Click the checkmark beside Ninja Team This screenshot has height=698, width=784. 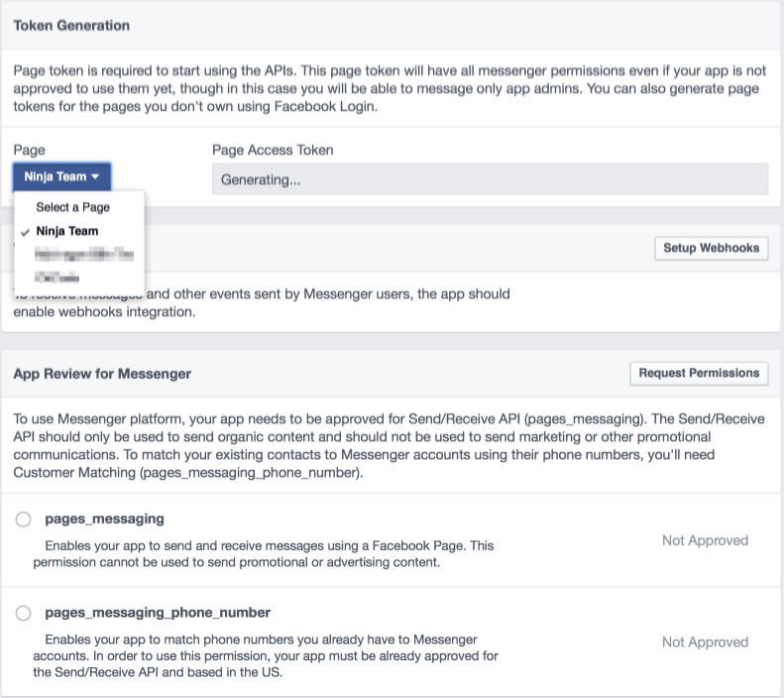25,232
